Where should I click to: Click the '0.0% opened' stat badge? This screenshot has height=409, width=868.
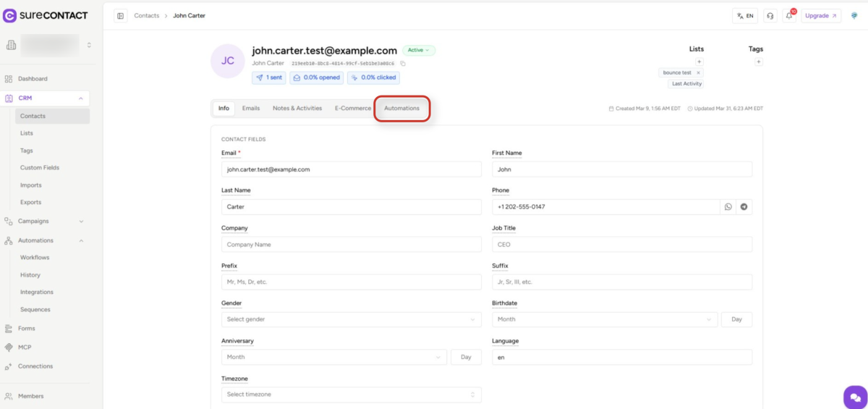(x=317, y=77)
